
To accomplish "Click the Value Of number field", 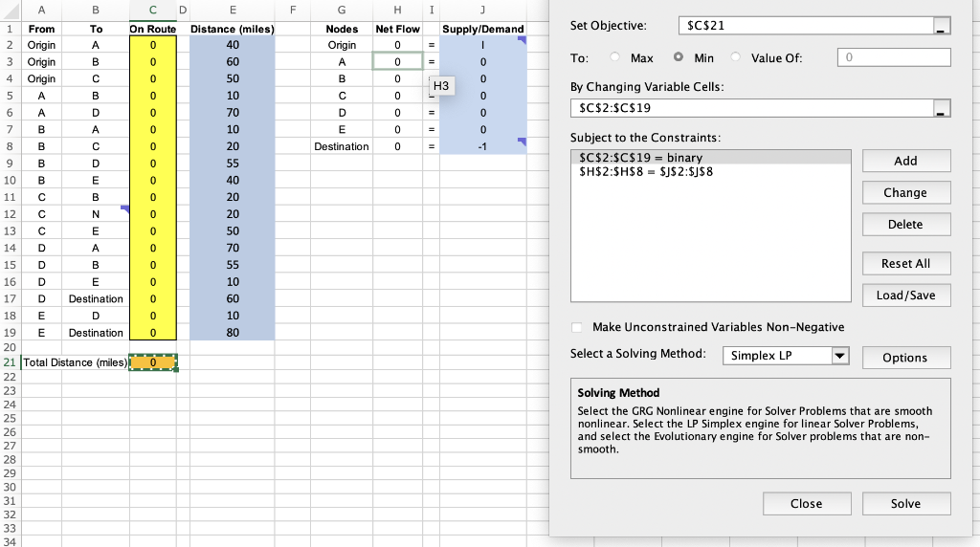I will [894, 57].
